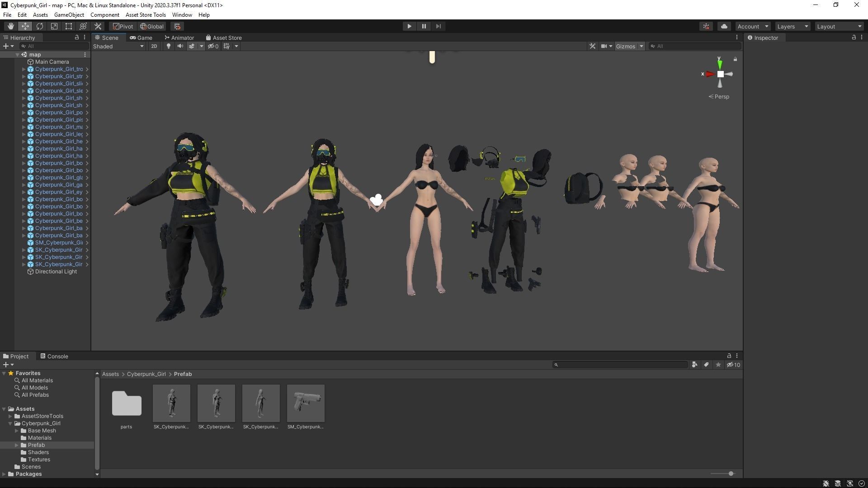Toggle scene grid visibility
This screenshot has height=488, width=868.
pyautogui.click(x=226, y=46)
